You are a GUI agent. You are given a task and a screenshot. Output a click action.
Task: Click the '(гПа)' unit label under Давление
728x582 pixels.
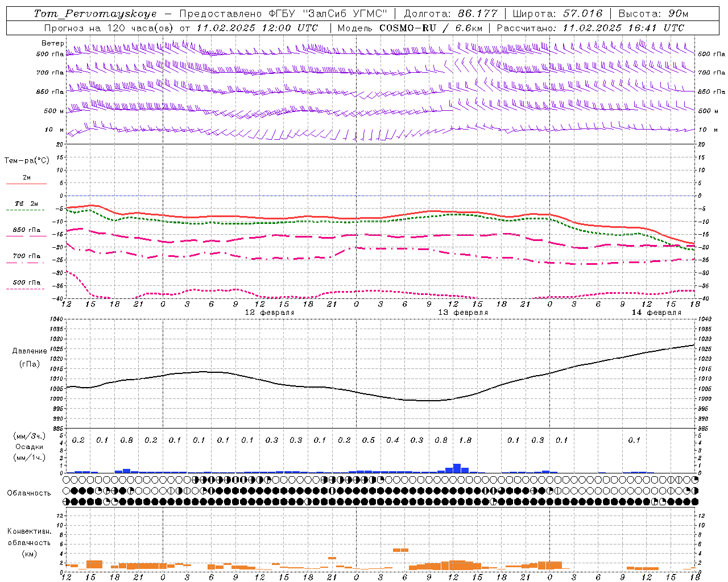(30, 364)
